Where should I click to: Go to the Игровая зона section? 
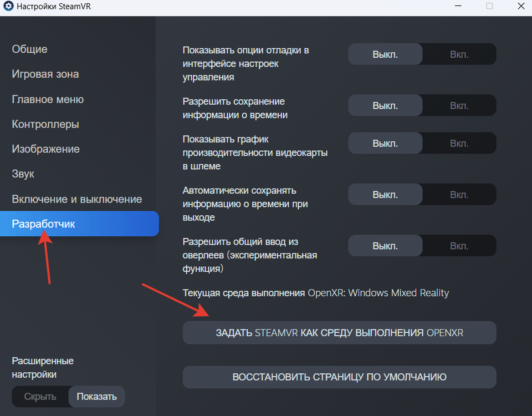pos(45,74)
